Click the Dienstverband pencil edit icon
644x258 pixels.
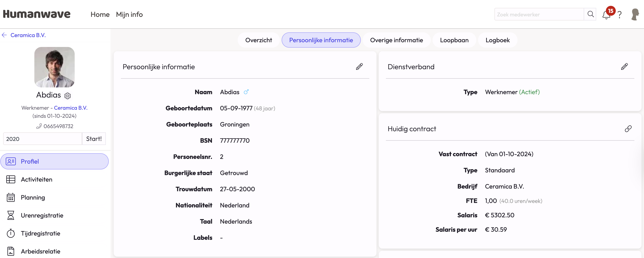tap(624, 67)
